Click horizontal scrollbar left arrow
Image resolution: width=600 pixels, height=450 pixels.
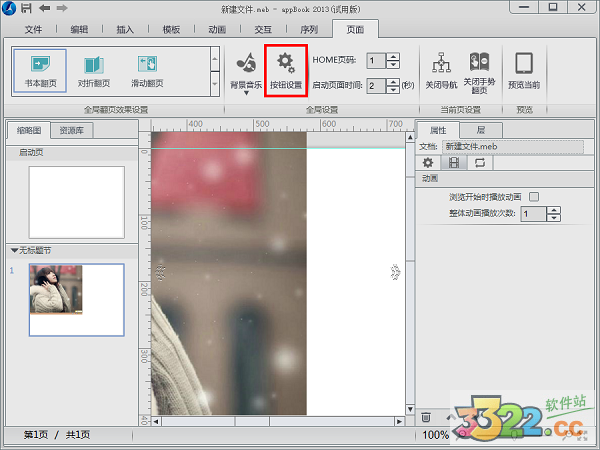[156, 421]
